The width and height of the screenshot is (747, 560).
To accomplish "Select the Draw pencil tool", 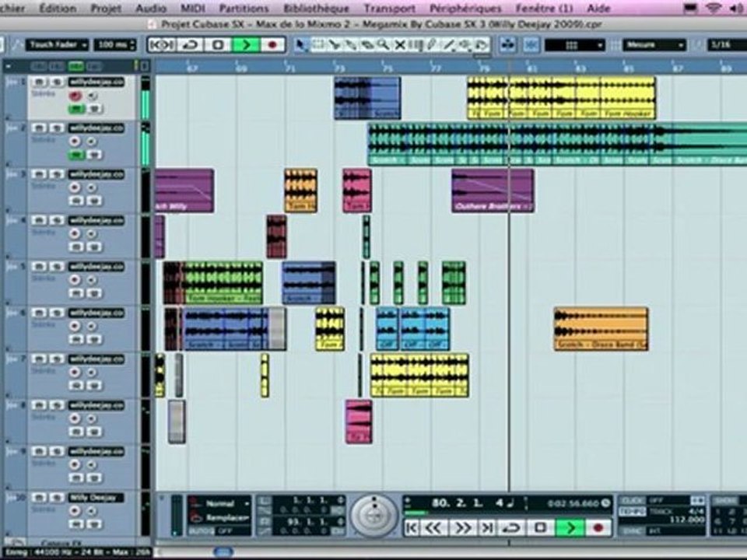I will 432,45.
